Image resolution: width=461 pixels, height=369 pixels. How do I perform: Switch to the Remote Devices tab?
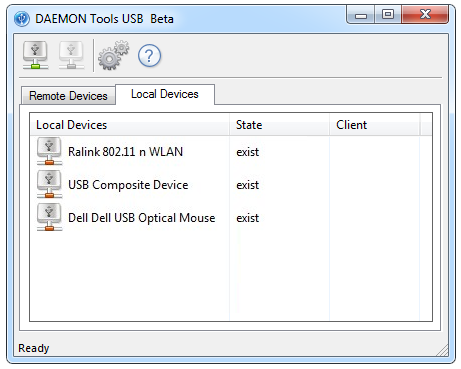click(68, 96)
